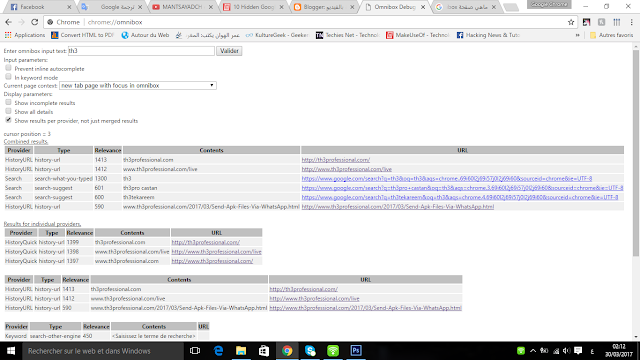
Task: Open the KultureGeek bookmark
Action: point(277,35)
